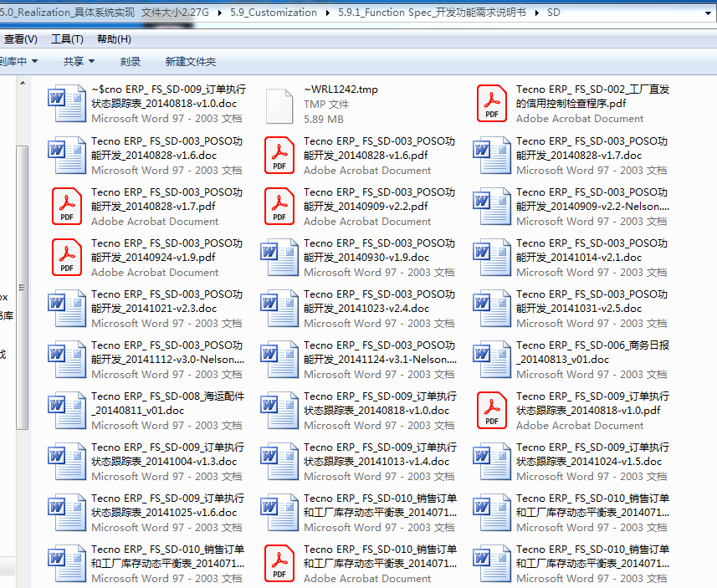Click the PDF icon for FS_SD-002 工厂直发 file
This screenshot has height=588, width=717.
pos(492,104)
